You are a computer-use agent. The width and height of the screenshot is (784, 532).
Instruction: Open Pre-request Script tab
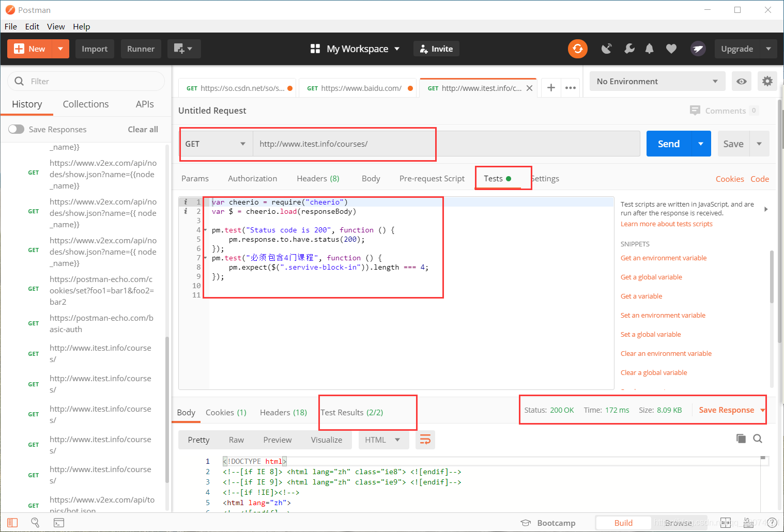432,178
